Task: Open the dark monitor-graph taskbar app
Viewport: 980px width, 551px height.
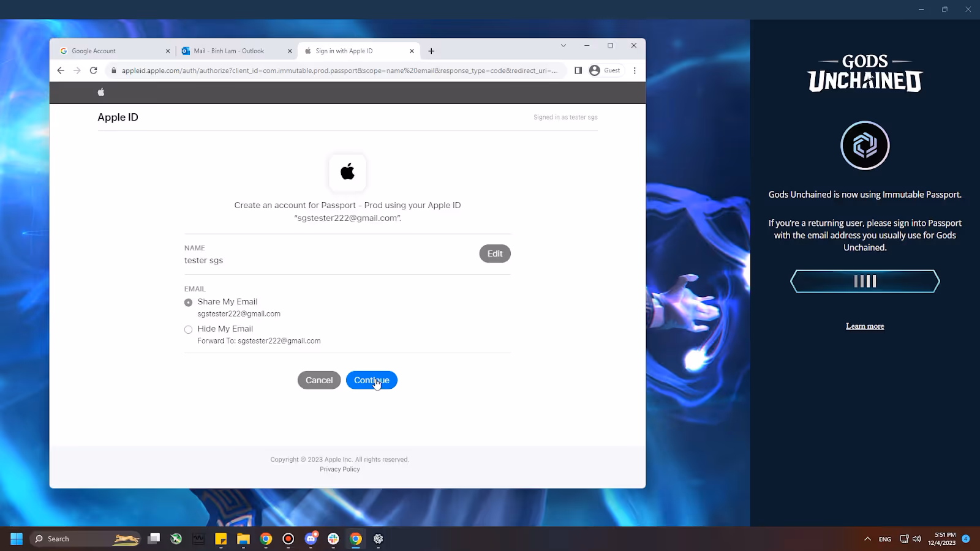Action: point(198,539)
